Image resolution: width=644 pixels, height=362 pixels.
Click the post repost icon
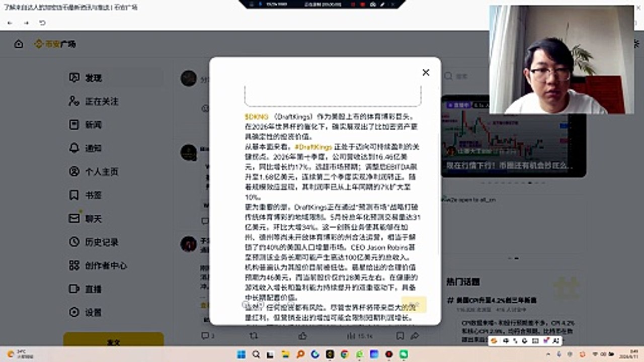point(254,335)
